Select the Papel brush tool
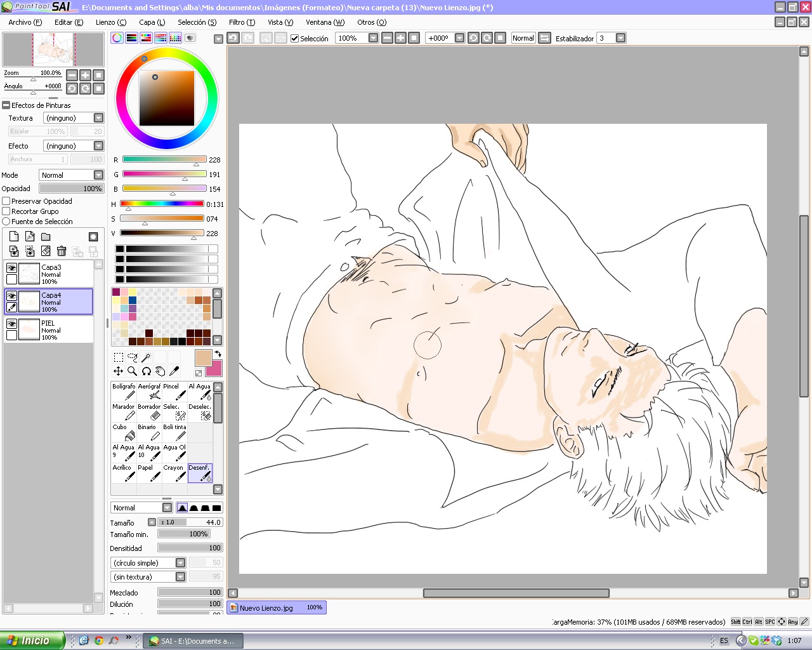The image size is (812, 650). point(149,473)
